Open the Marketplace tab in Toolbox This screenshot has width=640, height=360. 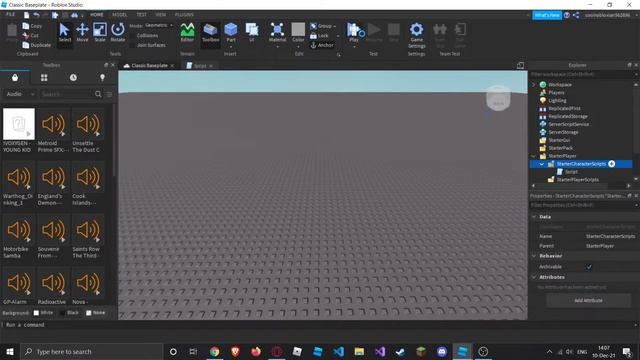tap(15, 78)
